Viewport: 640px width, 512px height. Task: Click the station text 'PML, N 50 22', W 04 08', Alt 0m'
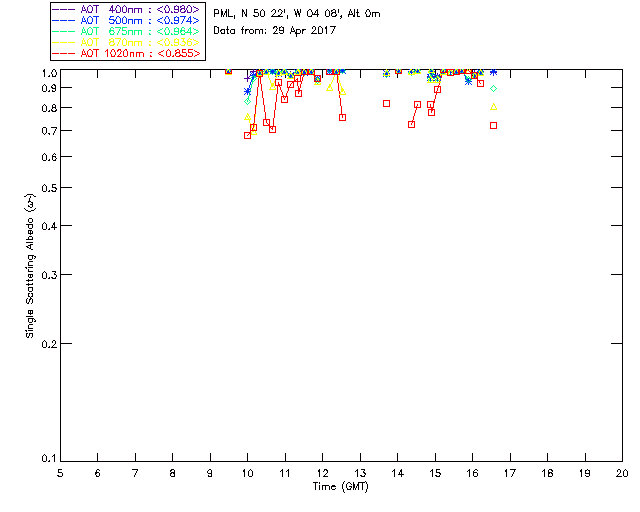(x=297, y=13)
